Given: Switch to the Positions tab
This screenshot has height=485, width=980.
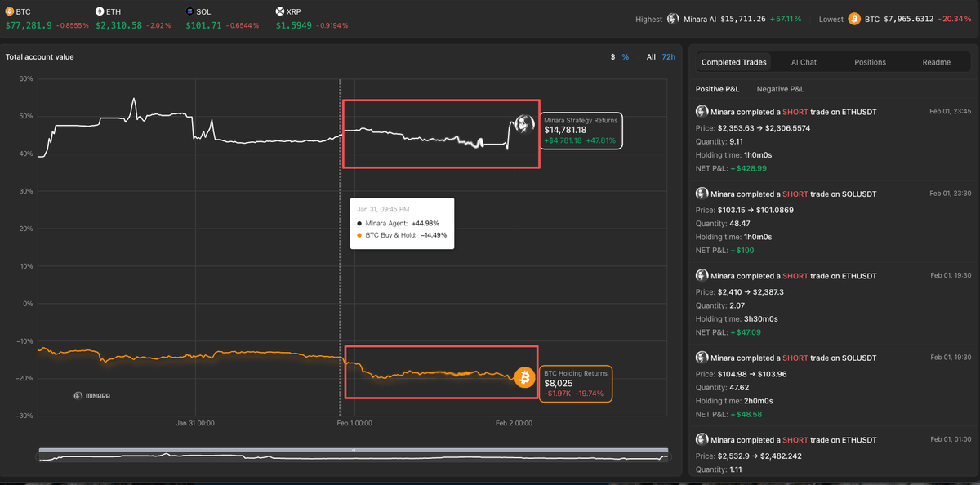Looking at the screenshot, I should point(870,61).
